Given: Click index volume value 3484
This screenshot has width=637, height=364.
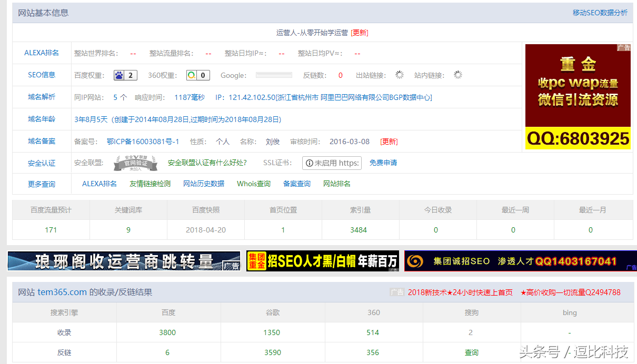Looking at the screenshot, I should 359,230.
